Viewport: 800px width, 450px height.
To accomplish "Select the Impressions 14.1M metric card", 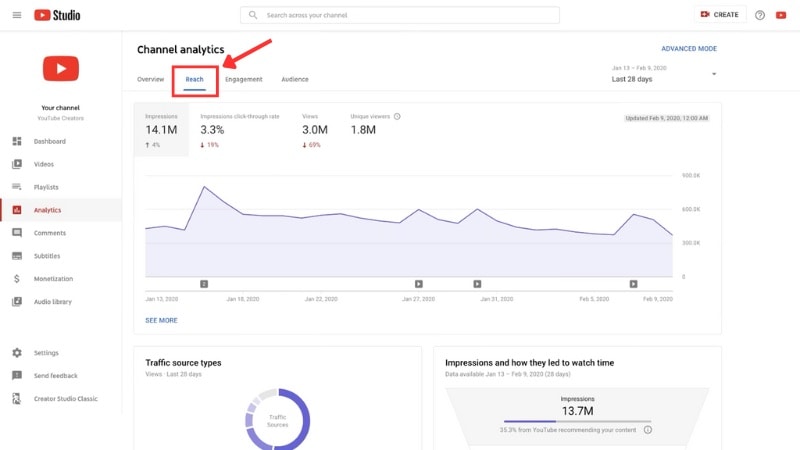I will click(161, 130).
